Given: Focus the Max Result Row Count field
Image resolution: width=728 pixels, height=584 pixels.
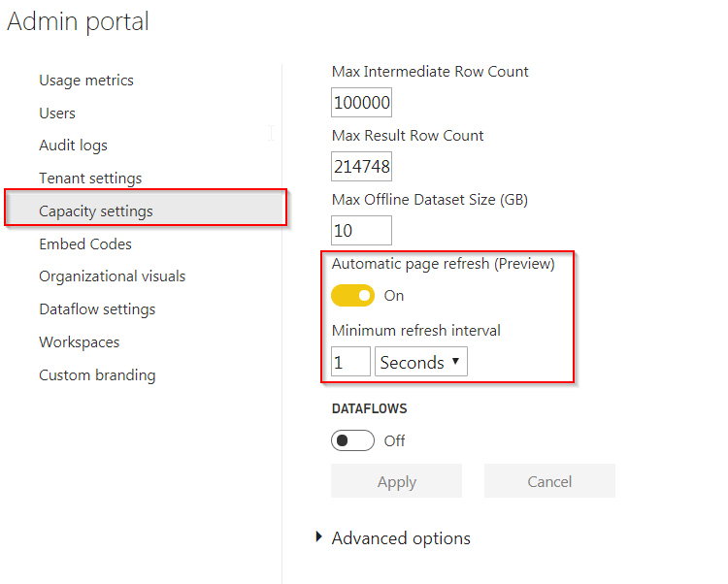Looking at the screenshot, I should 361,167.
